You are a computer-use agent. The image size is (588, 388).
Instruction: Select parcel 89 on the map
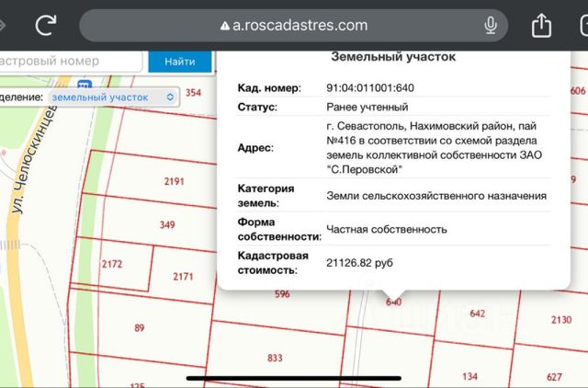pos(139,328)
